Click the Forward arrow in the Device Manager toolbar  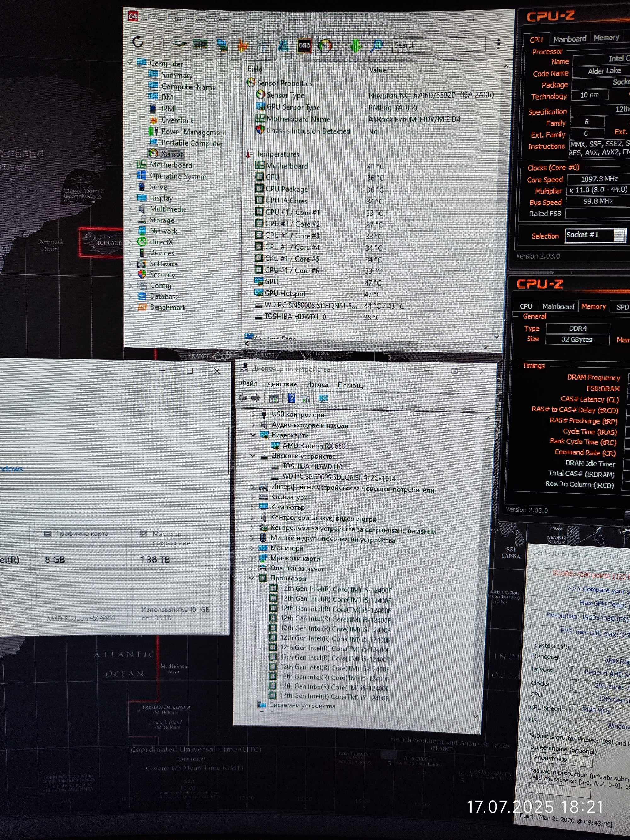(255, 398)
